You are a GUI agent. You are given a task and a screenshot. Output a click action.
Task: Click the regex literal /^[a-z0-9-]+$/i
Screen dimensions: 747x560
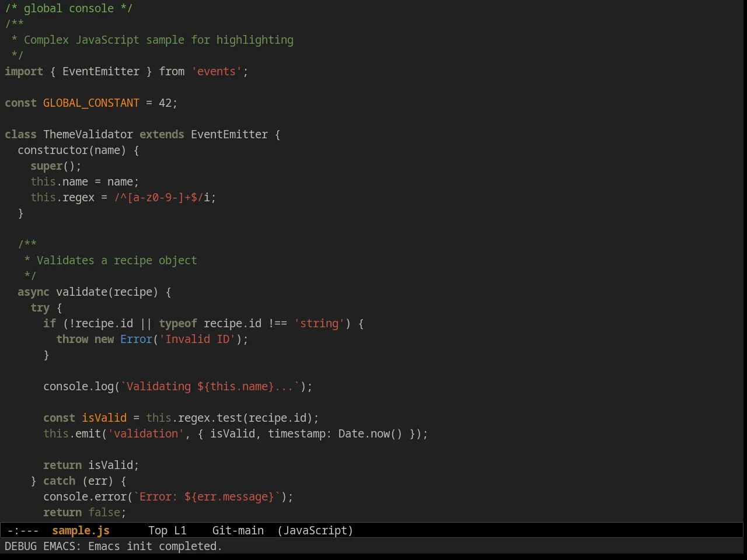pyautogui.click(x=162, y=197)
